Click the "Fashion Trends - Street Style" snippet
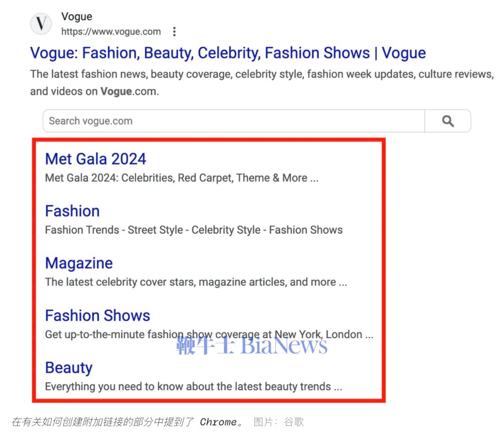The height and width of the screenshot is (432, 504). 194,230
